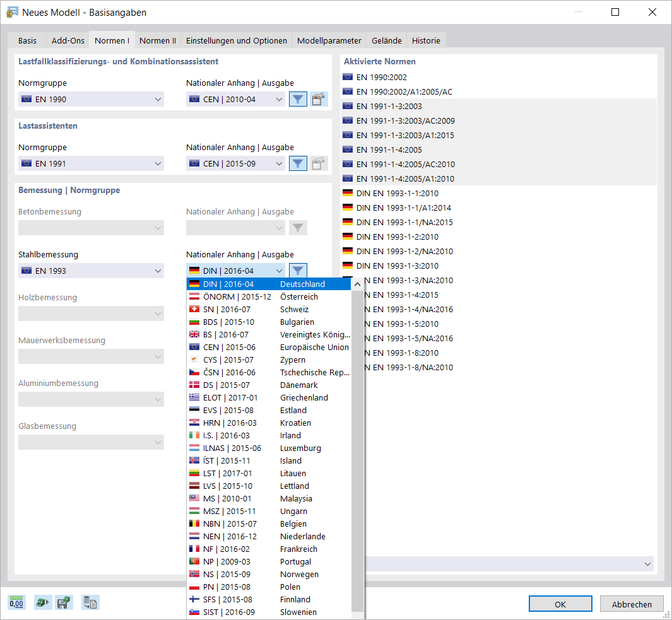Select the Normen I tab
Viewport: 672px width, 620px height.
pos(112,41)
